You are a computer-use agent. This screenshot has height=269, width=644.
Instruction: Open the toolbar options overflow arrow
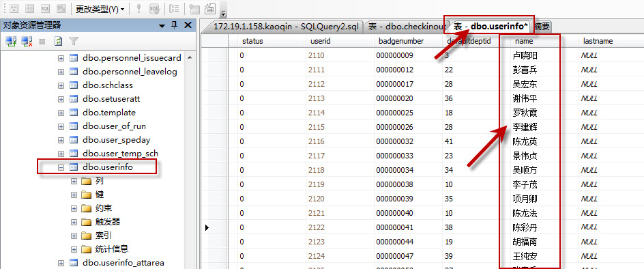223,14
